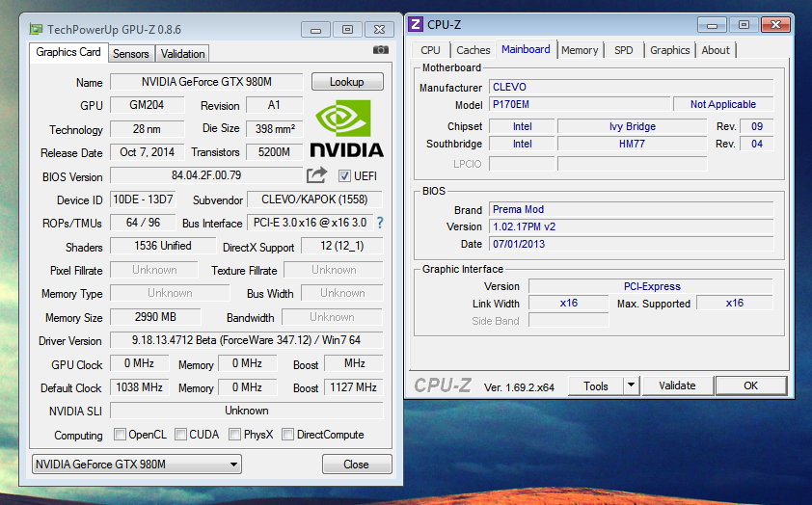
Task: Click the Bus Interface question mark icon
Action: pos(380,223)
